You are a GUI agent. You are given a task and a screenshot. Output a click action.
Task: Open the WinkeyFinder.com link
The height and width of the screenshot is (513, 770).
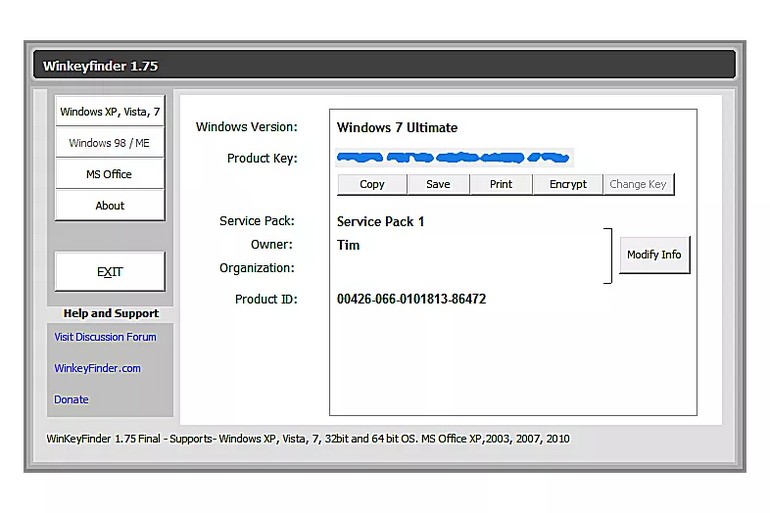97,368
